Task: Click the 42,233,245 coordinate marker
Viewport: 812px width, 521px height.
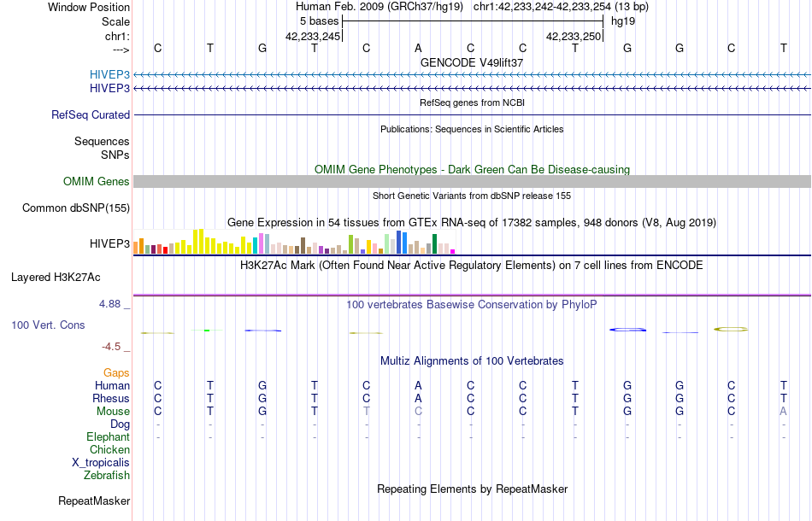Action: (313, 36)
